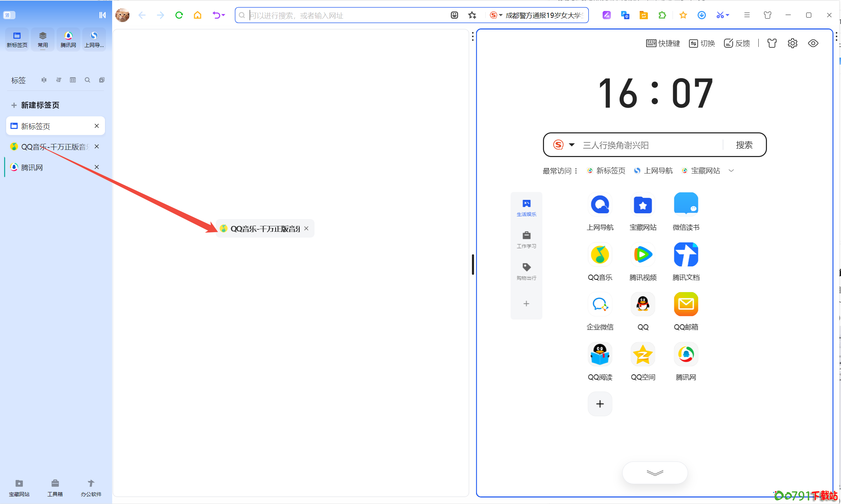Select the 工作学习 category tab

pyautogui.click(x=526, y=239)
